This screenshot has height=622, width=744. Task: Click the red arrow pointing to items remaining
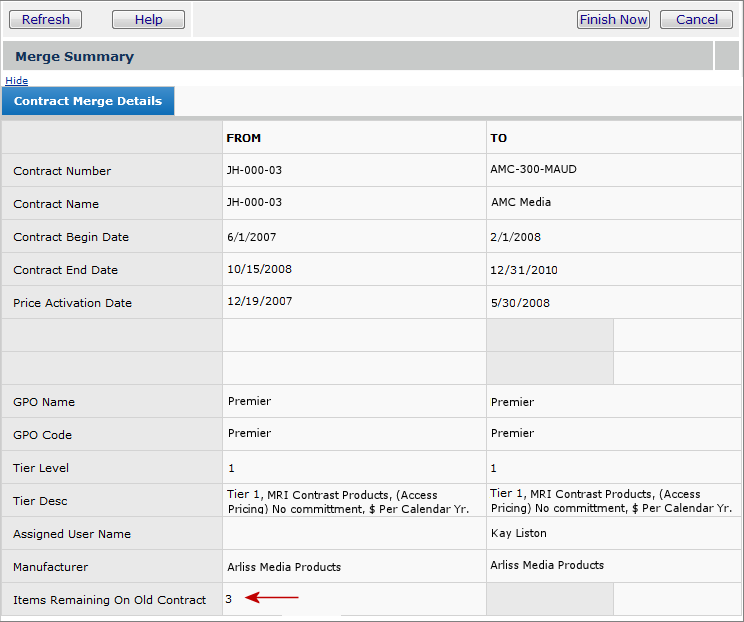pyautogui.click(x=272, y=598)
